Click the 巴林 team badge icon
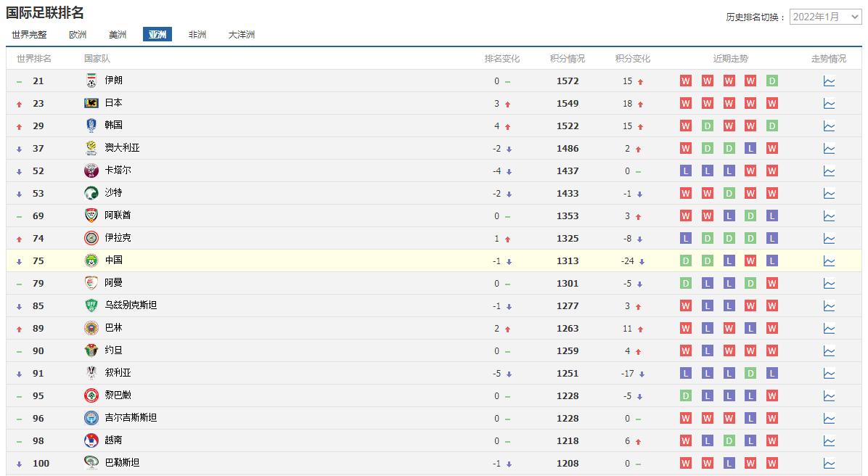 click(91, 328)
